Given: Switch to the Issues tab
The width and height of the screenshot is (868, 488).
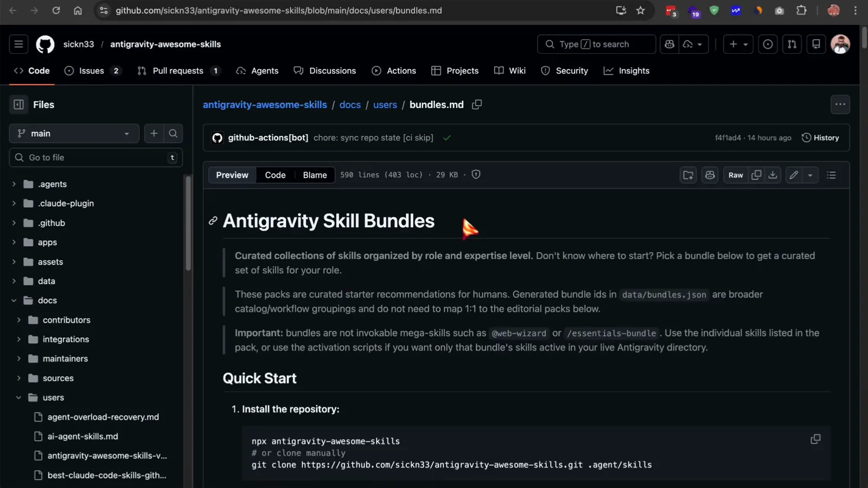Looking at the screenshot, I should coord(92,70).
